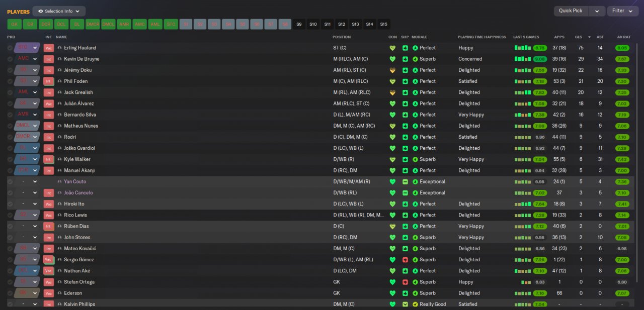Viewport: 644px width, 310px height.
Task: Open Matheus Nunes's DMCL position dropdown
Action: (x=35, y=126)
